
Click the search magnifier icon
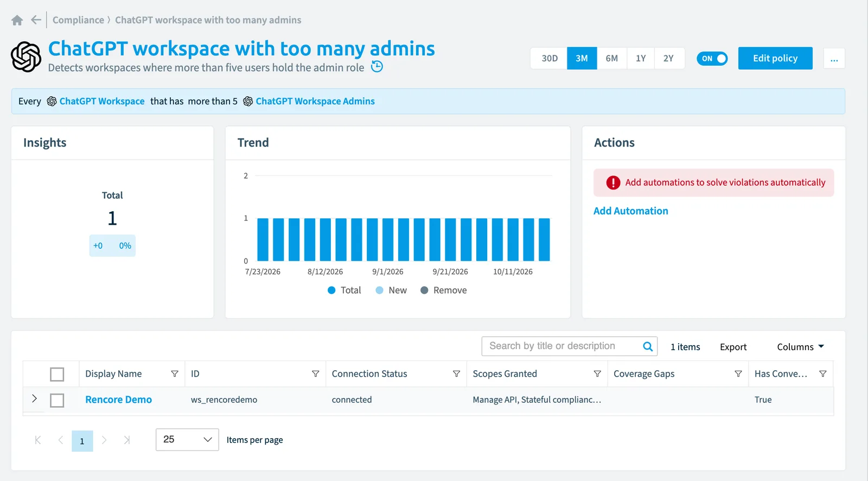(648, 346)
